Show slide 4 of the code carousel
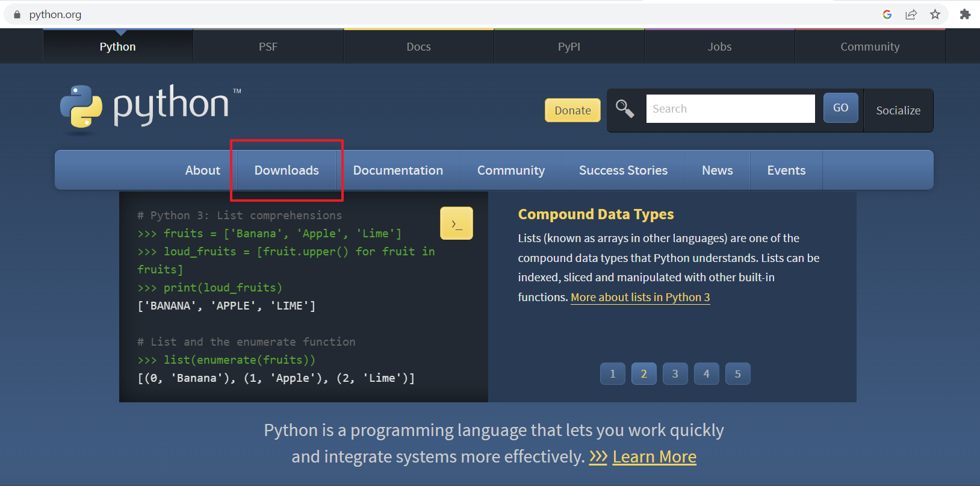This screenshot has width=980, height=486. [x=707, y=374]
